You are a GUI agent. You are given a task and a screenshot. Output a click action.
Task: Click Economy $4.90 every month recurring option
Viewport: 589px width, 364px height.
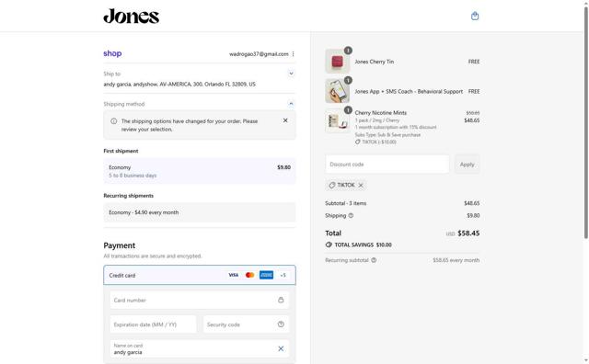(x=200, y=212)
